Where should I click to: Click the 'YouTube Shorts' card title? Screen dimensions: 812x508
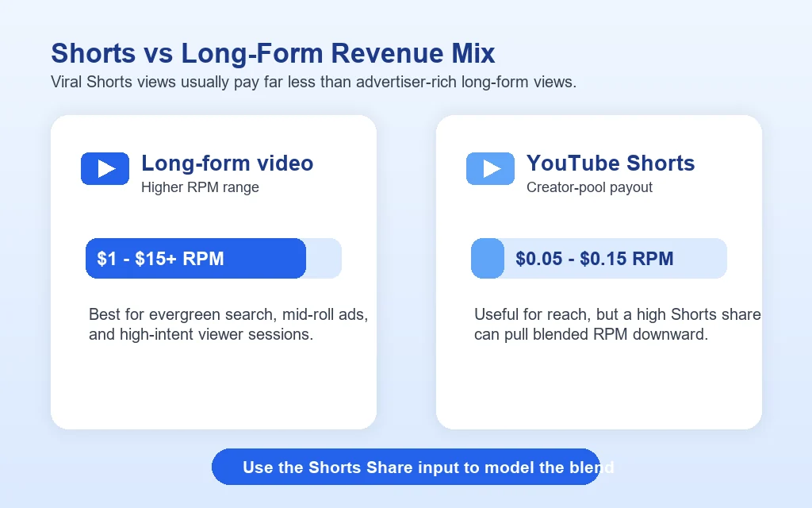click(611, 163)
